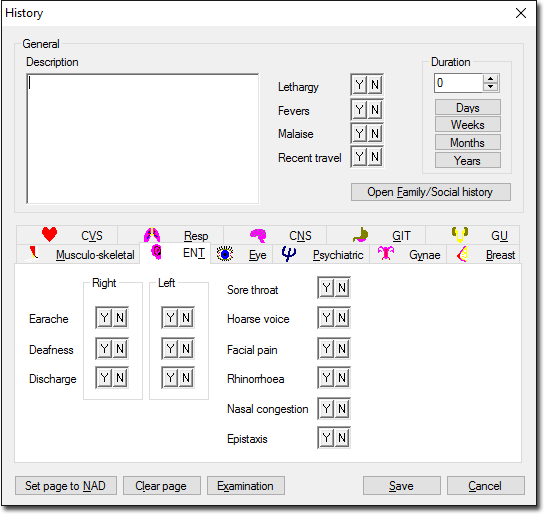Toggle Sore throat Y button

[x=326, y=288]
